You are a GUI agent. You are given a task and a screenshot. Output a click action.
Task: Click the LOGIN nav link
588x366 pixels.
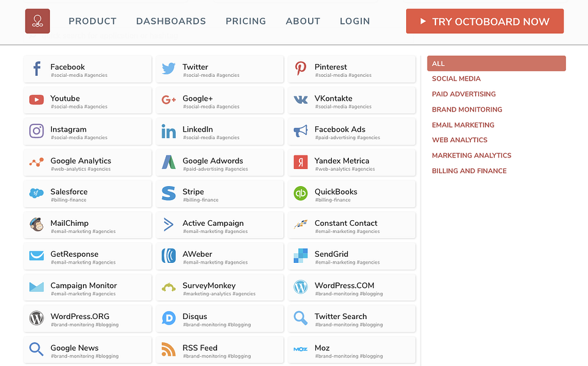(355, 21)
